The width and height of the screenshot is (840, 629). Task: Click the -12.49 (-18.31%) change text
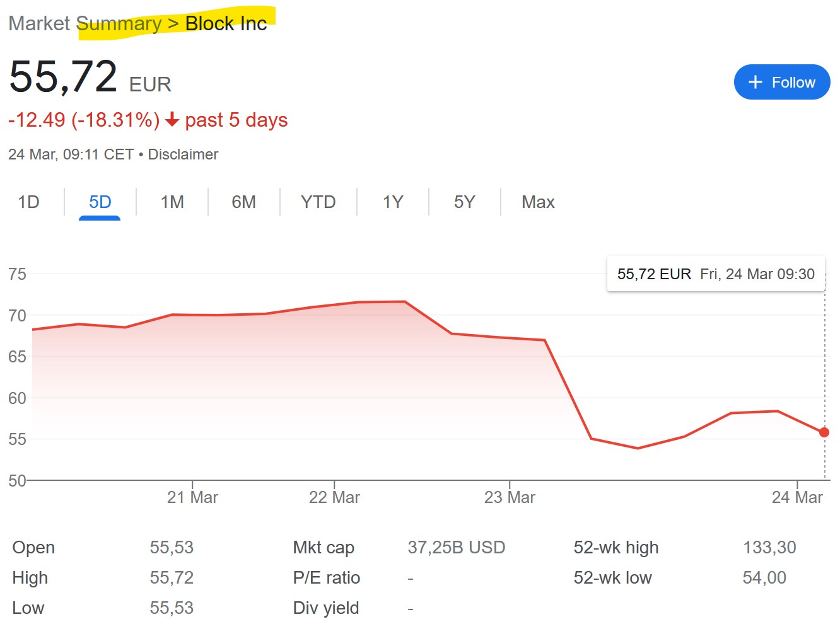(84, 120)
